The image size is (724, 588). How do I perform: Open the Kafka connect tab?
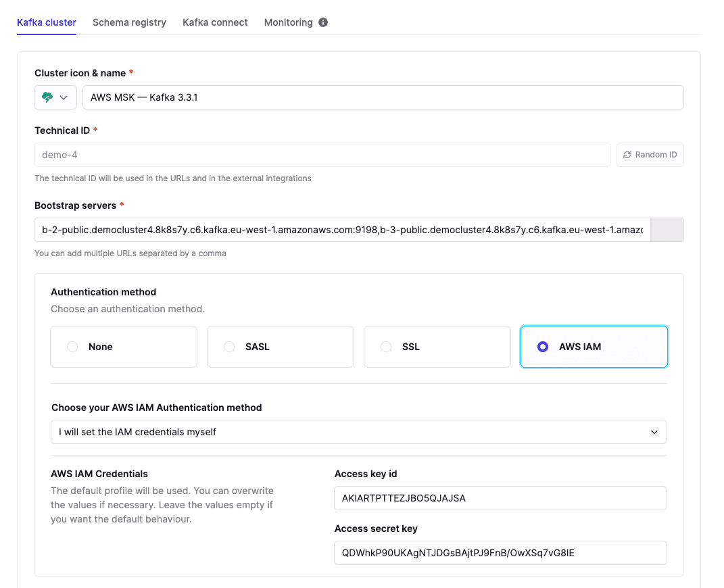pos(215,22)
